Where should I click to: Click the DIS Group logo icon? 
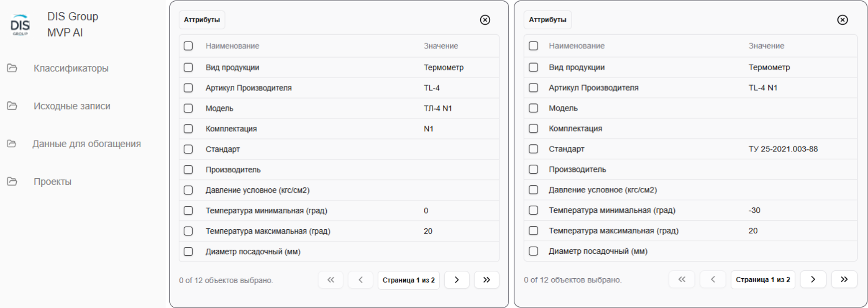(x=20, y=25)
